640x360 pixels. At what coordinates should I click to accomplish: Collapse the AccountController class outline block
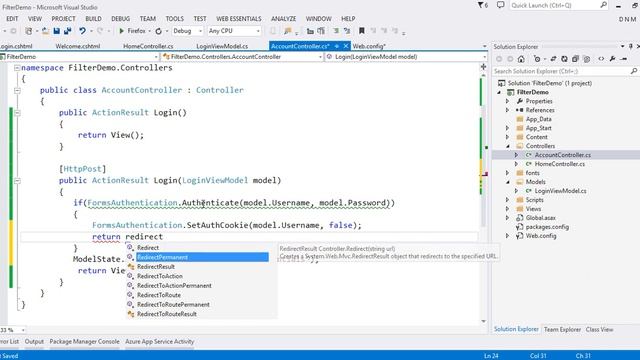click(17, 90)
